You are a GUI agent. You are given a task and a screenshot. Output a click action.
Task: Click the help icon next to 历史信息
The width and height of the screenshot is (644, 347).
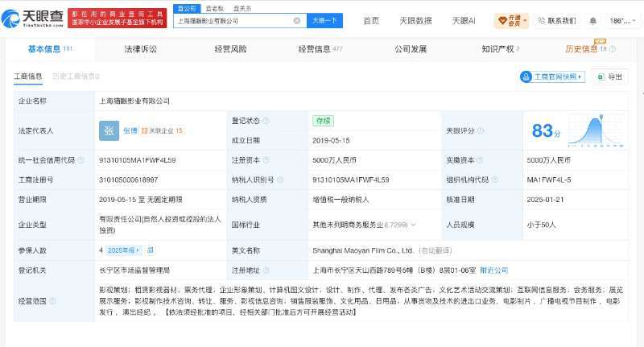(613, 49)
